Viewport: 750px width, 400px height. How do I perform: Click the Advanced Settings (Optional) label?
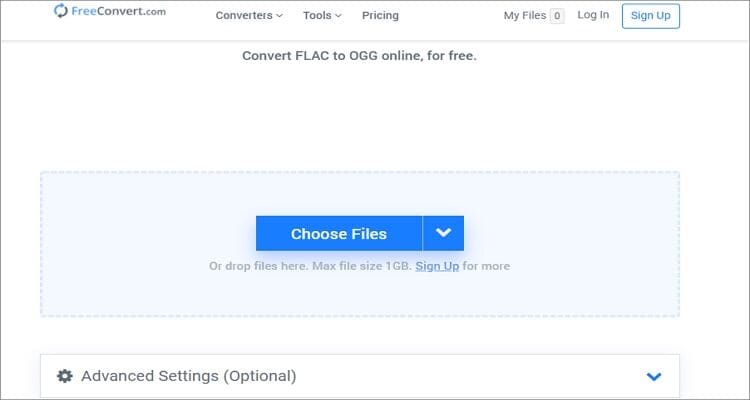pos(188,377)
